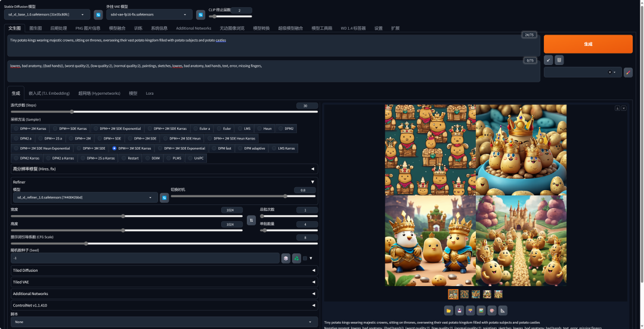Screen dimensions: 644x329
Task: Swap width and height with the arrows icon
Action: (x=251, y=220)
